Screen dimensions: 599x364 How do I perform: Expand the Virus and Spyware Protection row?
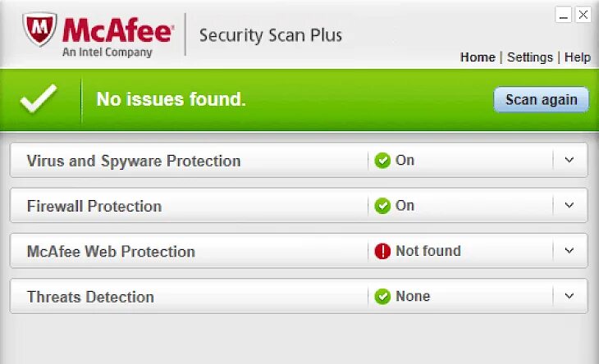(569, 160)
